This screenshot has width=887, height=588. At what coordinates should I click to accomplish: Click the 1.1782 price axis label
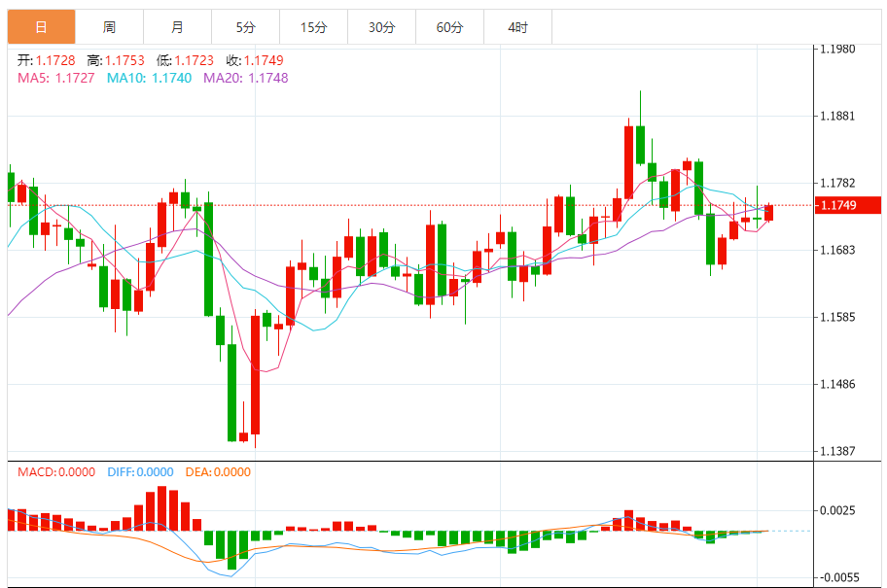pyautogui.click(x=837, y=183)
